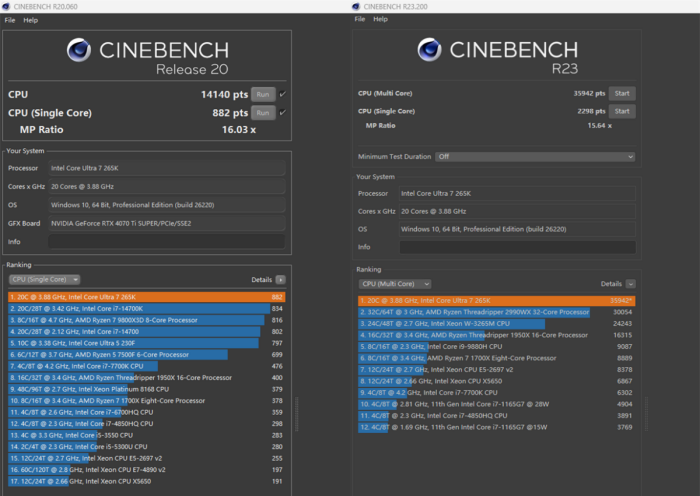This screenshot has width=700, height=496.
Task: Select the i7-4850HQ row in R23 ranking
Action: [497, 416]
